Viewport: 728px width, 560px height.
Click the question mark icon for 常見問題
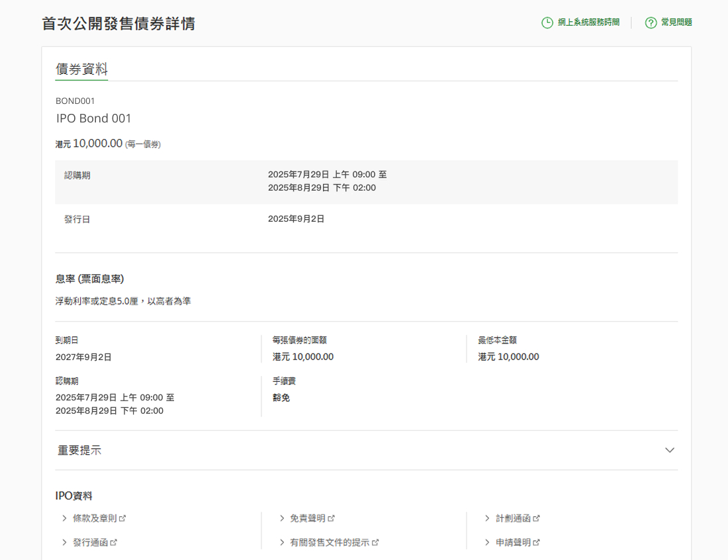coord(651,23)
